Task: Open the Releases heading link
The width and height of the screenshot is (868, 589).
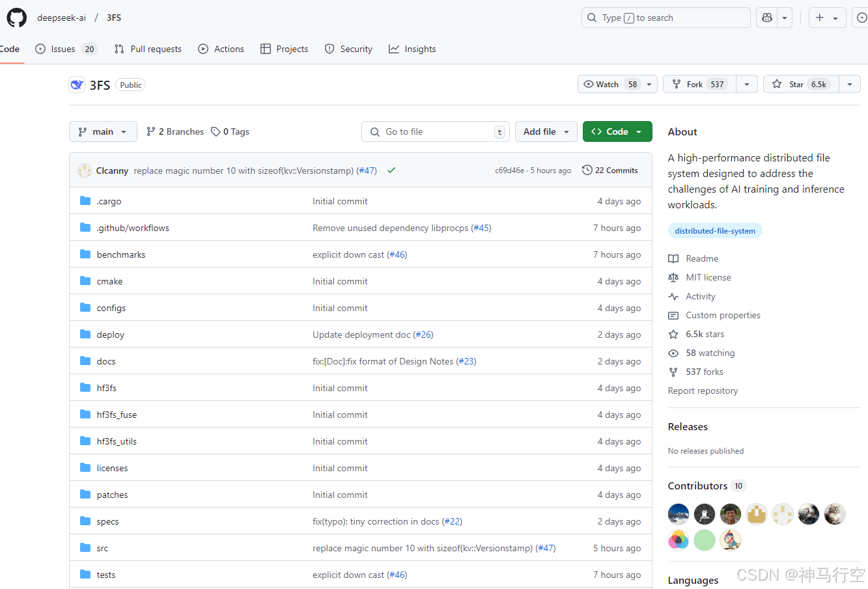Action: 688,427
